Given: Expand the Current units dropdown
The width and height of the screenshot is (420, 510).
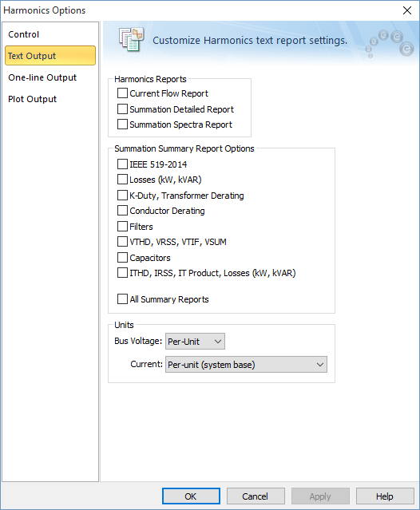Looking at the screenshot, I should 246,364.
